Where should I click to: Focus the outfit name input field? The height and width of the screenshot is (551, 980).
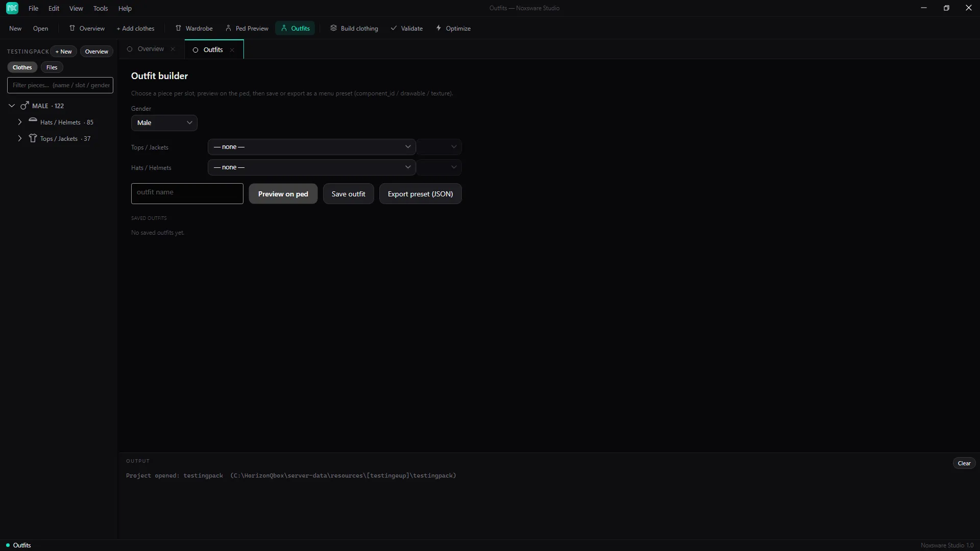coord(187,194)
